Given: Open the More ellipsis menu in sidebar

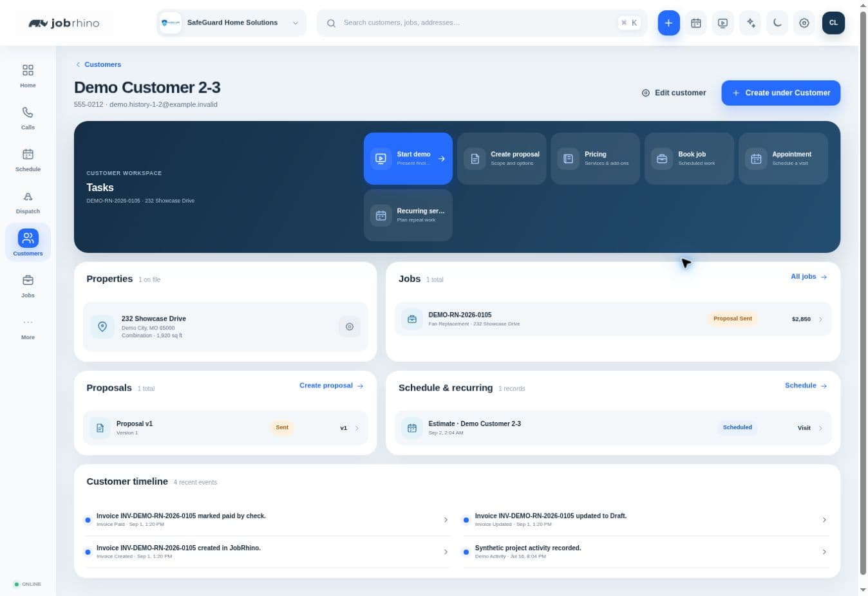Looking at the screenshot, I should [28, 322].
